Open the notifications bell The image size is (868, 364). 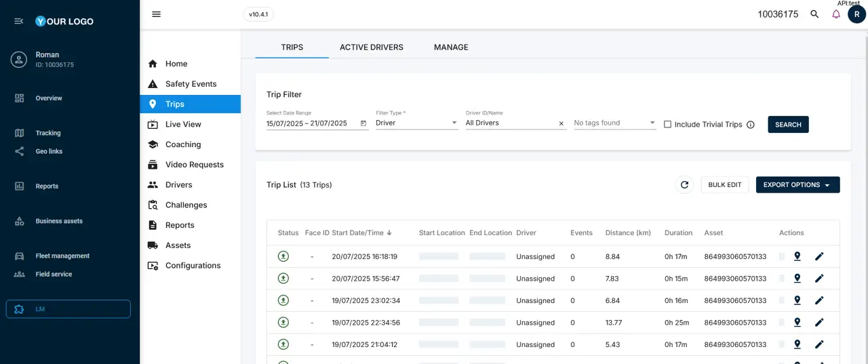tap(836, 14)
